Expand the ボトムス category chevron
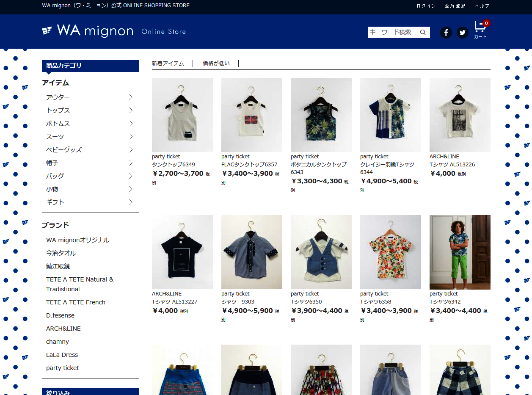Image resolution: width=532 pixels, height=395 pixels. click(x=131, y=124)
